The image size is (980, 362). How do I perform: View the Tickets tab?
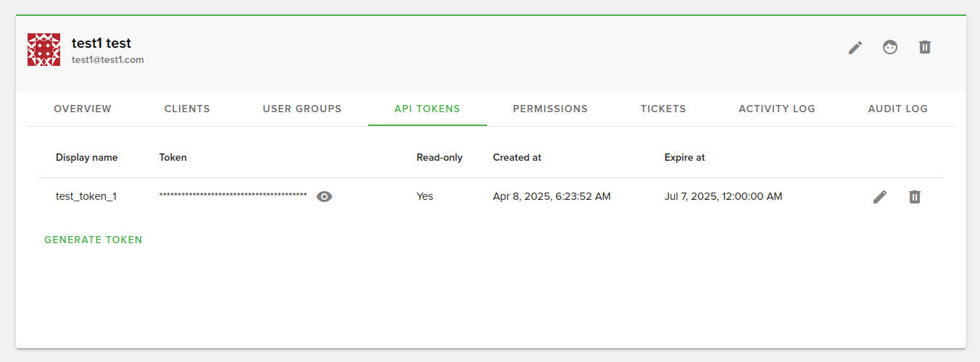[x=663, y=109]
